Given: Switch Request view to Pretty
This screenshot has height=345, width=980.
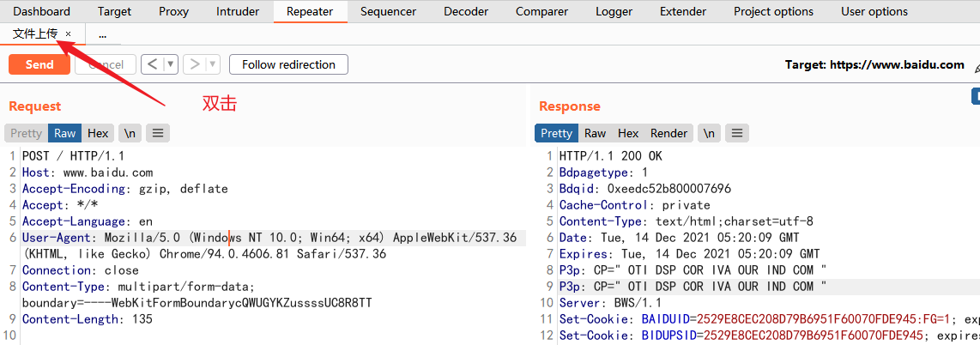Looking at the screenshot, I should point(27,133).
